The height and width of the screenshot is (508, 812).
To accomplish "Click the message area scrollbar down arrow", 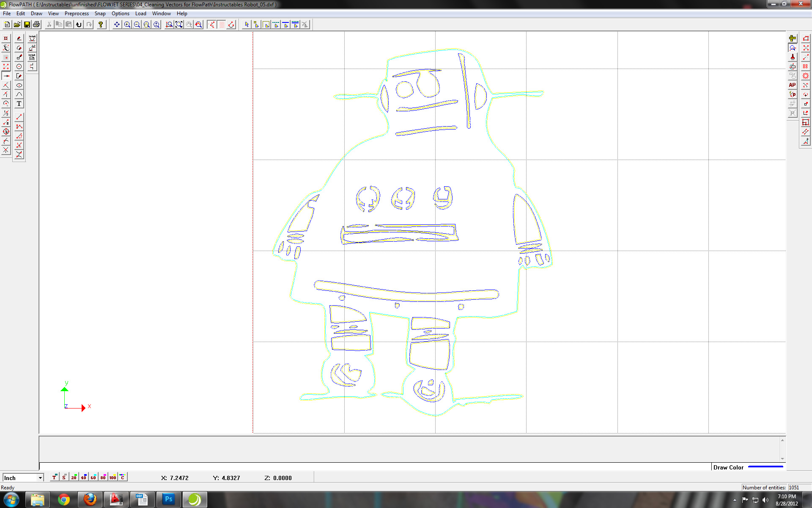I will 782,458.
